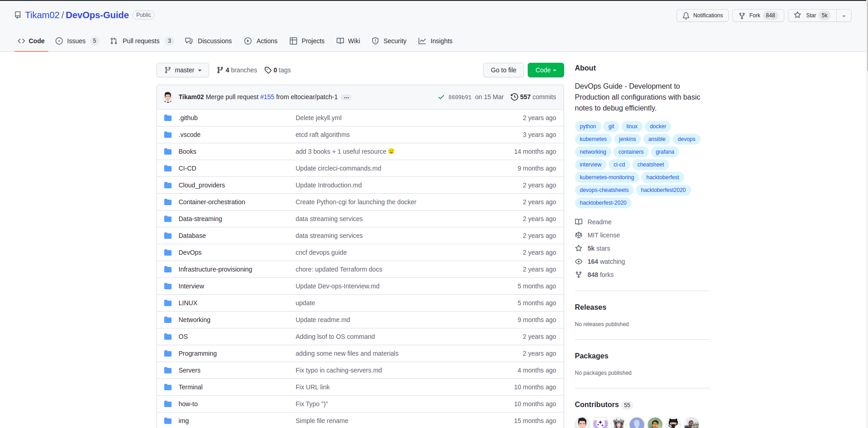Screen dimensions: 868x428
Task: Open the Wiki tab
Action: click(x=348, y=41)
